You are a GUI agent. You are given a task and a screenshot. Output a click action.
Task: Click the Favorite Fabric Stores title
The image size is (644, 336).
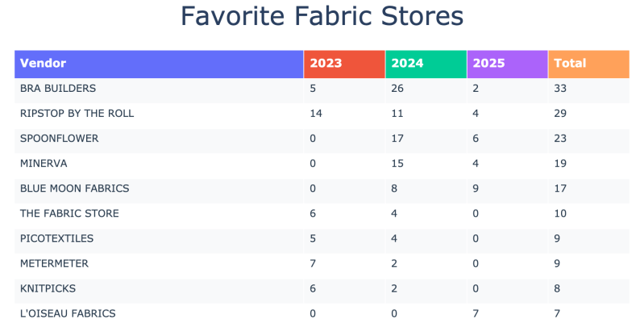pos(322,16)
